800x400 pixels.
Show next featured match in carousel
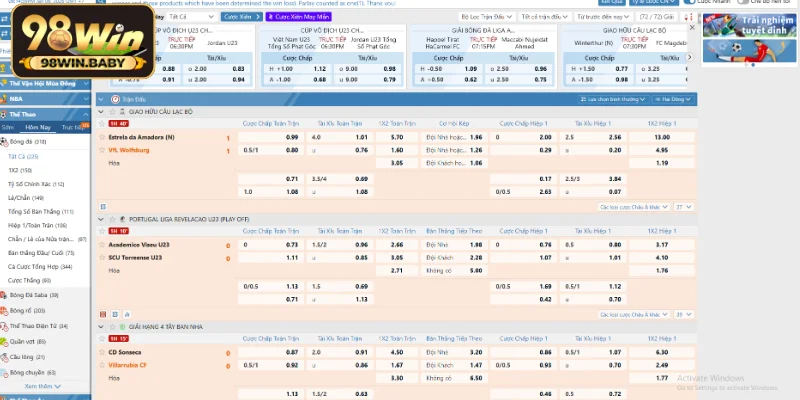click(689, 57)
